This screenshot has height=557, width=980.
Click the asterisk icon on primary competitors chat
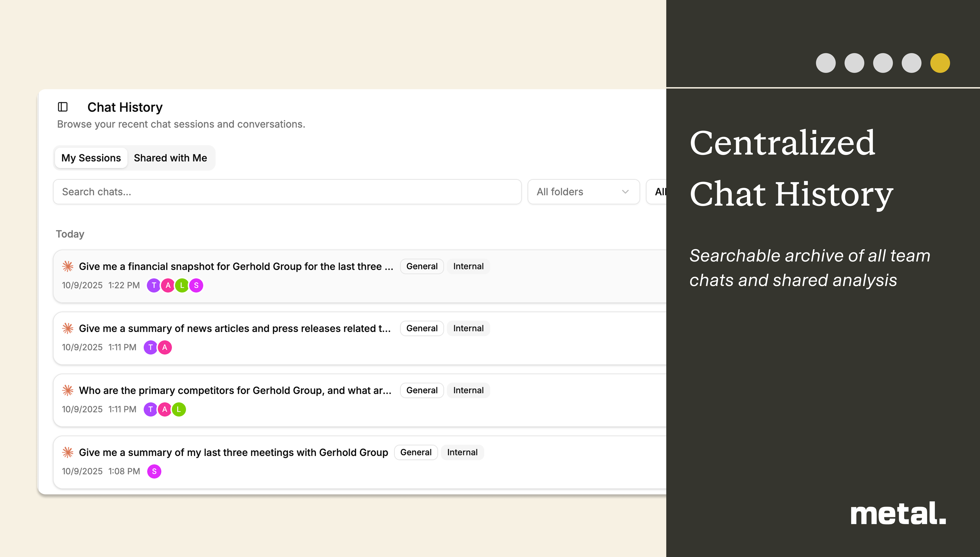[x=68, y=390]
